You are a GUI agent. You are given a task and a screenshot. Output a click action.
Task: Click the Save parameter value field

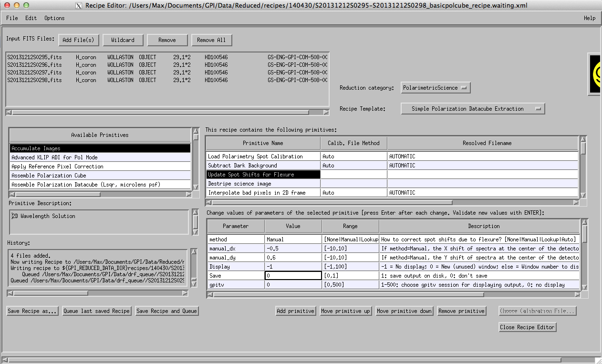pyautogui.click(x=293, y=276)
